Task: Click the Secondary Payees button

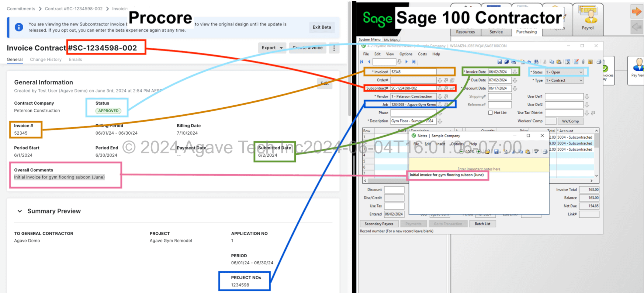Action: tap(379, 224)
